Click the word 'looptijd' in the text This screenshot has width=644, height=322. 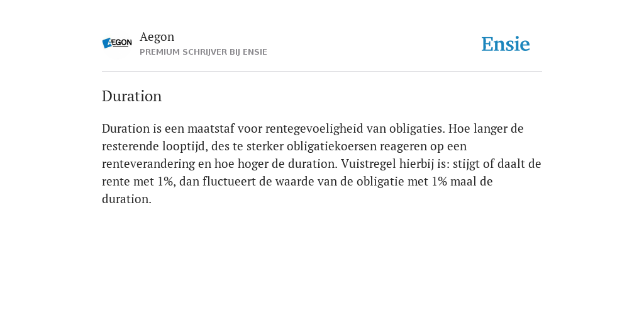click(x=185, y=147)
